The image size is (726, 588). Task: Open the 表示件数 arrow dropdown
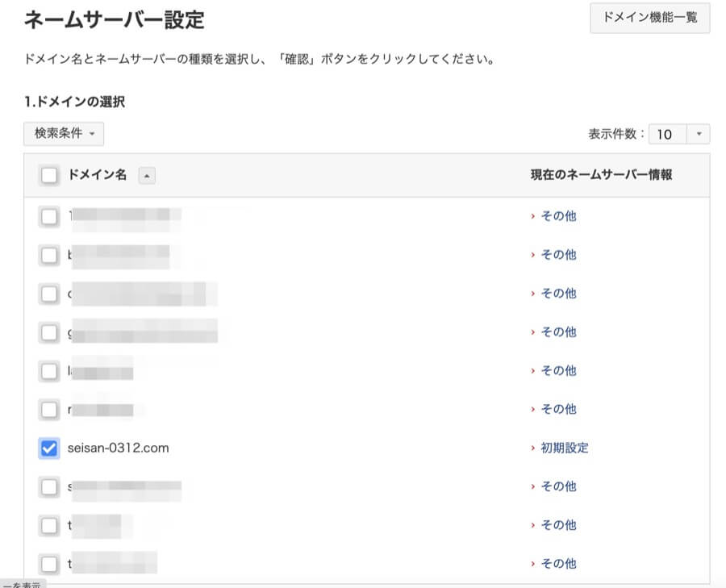tap(699, 134)
